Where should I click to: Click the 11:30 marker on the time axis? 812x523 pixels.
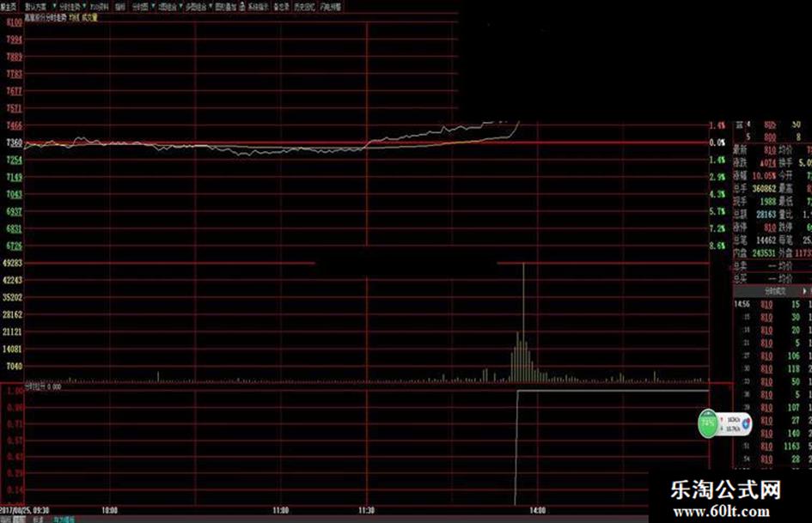click(366, 510)
